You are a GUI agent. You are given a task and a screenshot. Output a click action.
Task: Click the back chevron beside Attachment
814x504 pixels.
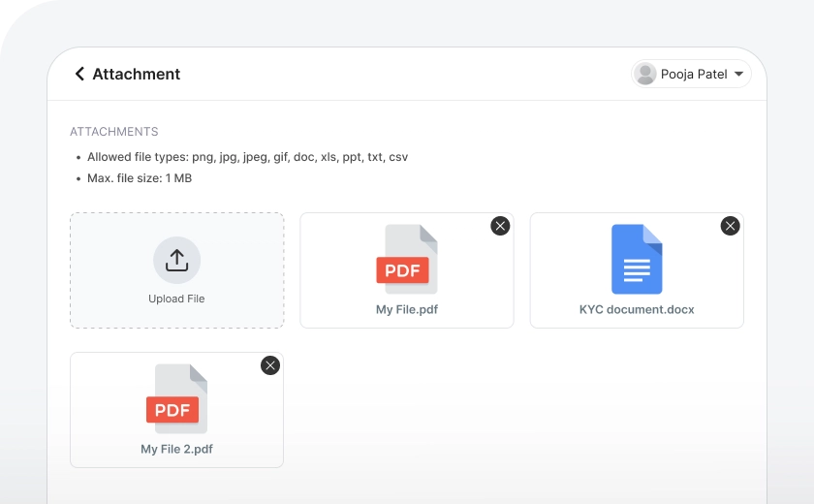click(79, 74)
